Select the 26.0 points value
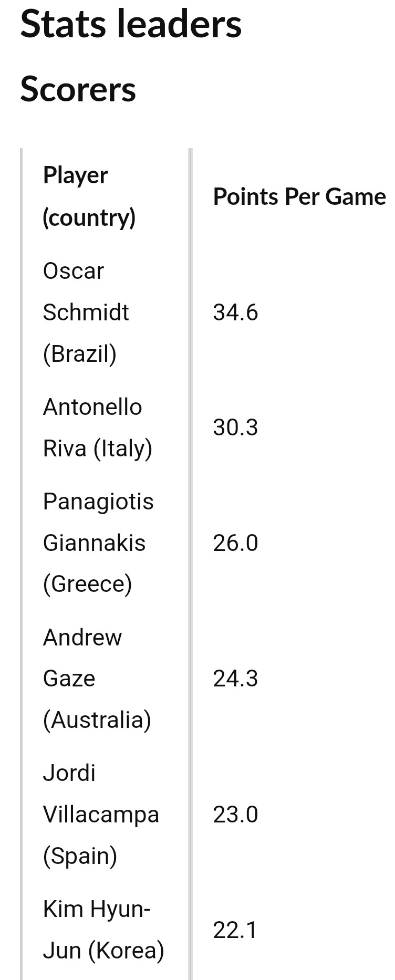Viewport: 395px width, 980px height. click(235, 543)
